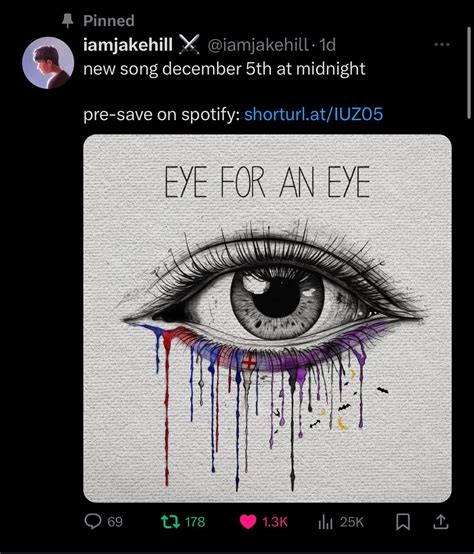Image resolution: width=474 pixels, height=554 pixels.
Task: Click the crossed swords emoji badge
Action: (x=189, y=45)
